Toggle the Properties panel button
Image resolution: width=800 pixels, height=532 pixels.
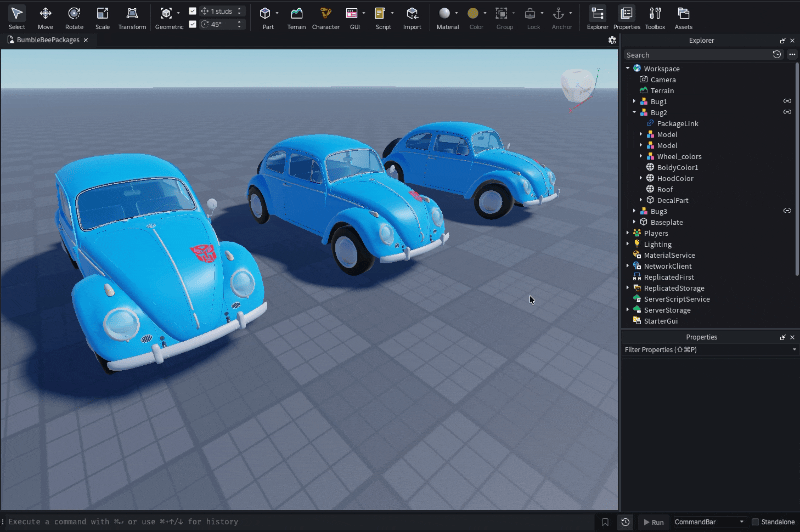pos(627,18)
